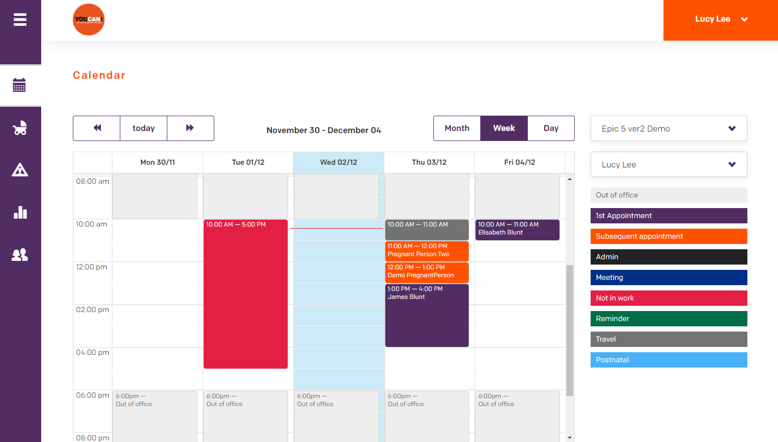This screenshot has height=442, width=778.
Task: Open the baby stroller sidebar icon
Action: 20,128
